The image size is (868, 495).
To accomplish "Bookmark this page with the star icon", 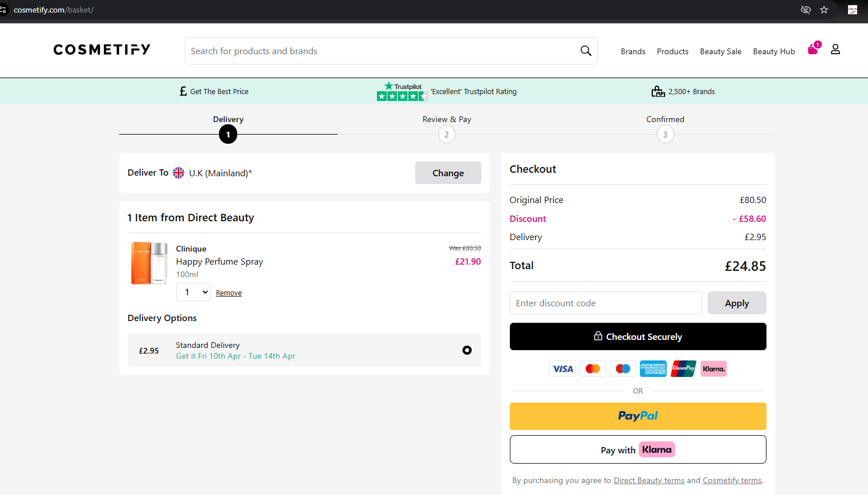I will [x=824, y=10].
